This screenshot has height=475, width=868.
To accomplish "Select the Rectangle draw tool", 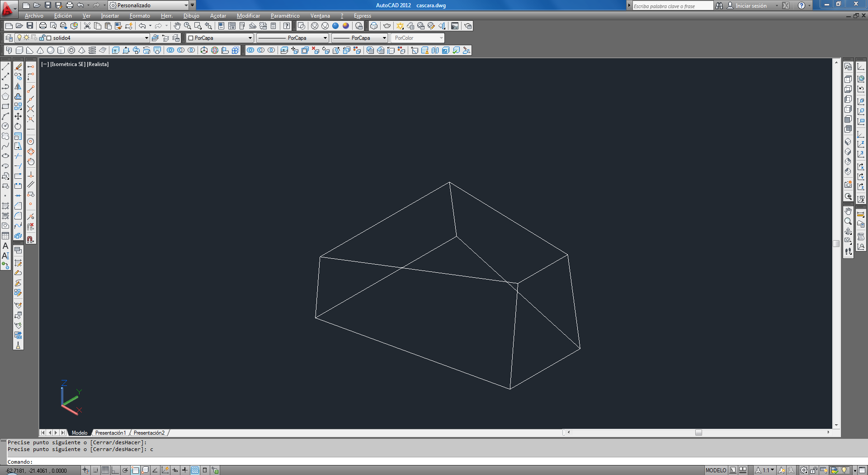I will (5, 106).
